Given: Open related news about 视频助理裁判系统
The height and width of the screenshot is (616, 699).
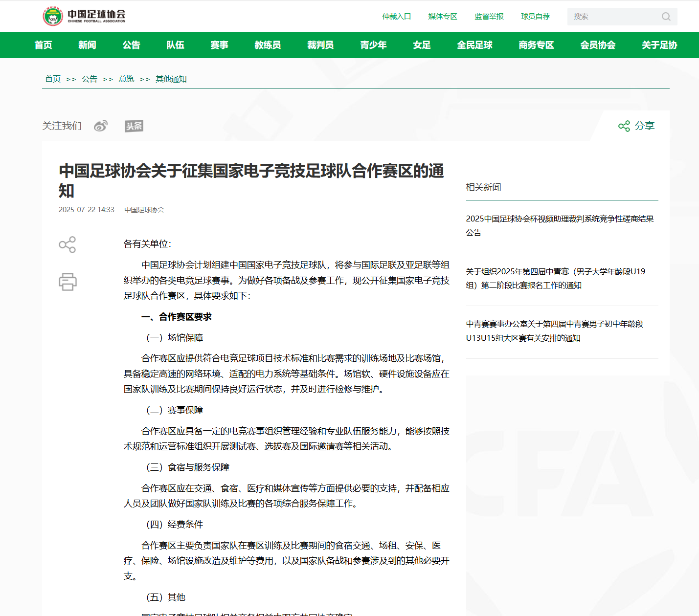Looking at the screenshot, I should (560, 225).
